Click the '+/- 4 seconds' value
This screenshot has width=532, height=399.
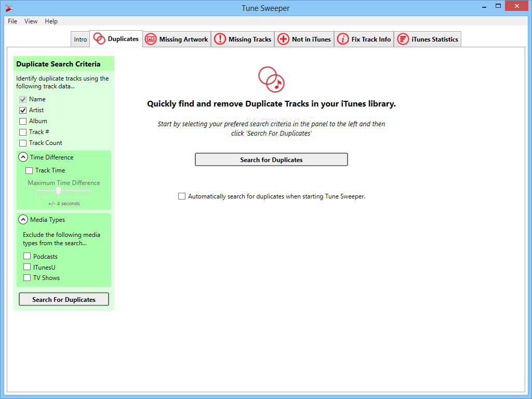(64, 204)
